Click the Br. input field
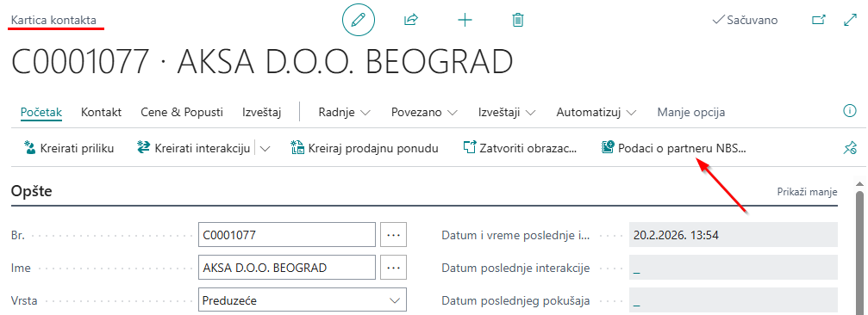Viewport: 868px width, 315px height. tap(287, 235)
